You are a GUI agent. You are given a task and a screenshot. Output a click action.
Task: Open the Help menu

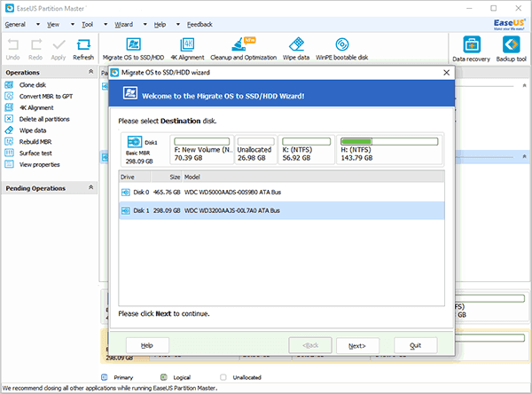[x=160, y=25]
